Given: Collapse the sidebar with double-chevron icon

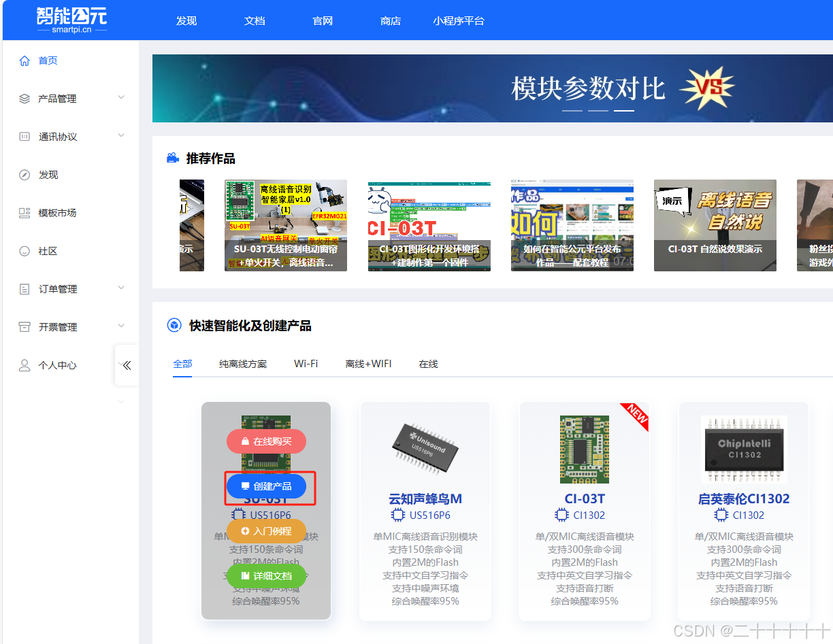Looking at the screenshot, I should tap(127, 365).
